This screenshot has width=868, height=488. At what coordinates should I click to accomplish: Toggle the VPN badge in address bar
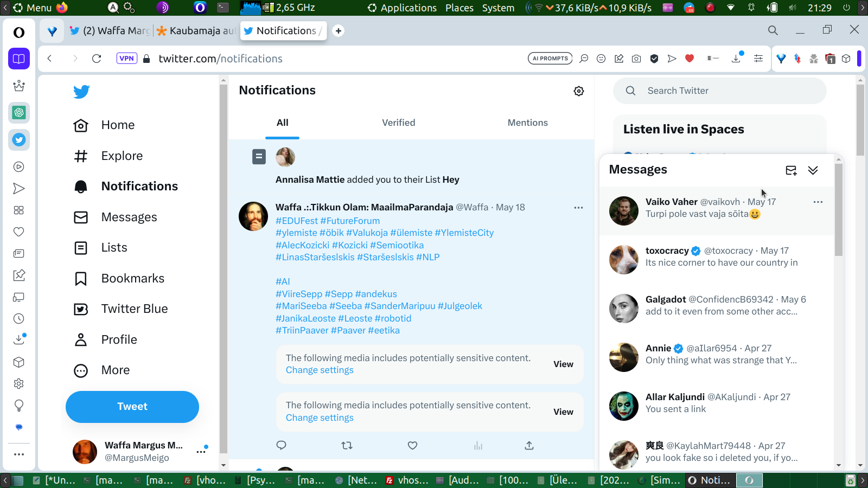point(126,59)
